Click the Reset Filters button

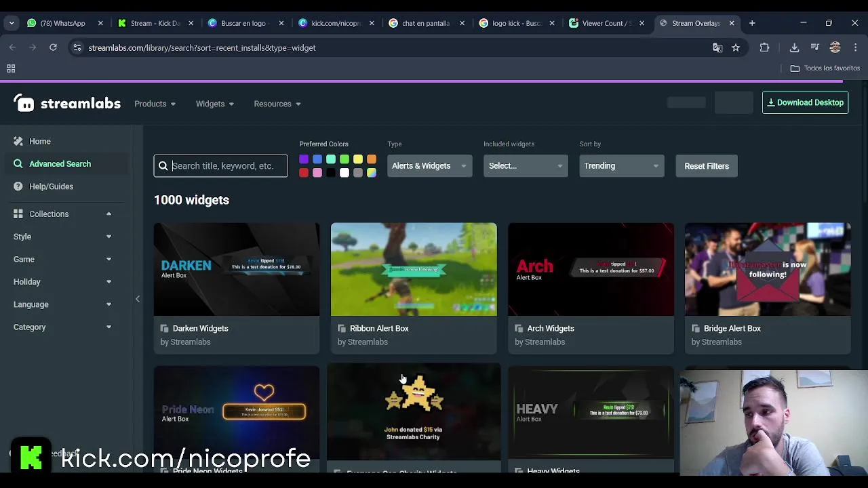click(x=707, y=166)
